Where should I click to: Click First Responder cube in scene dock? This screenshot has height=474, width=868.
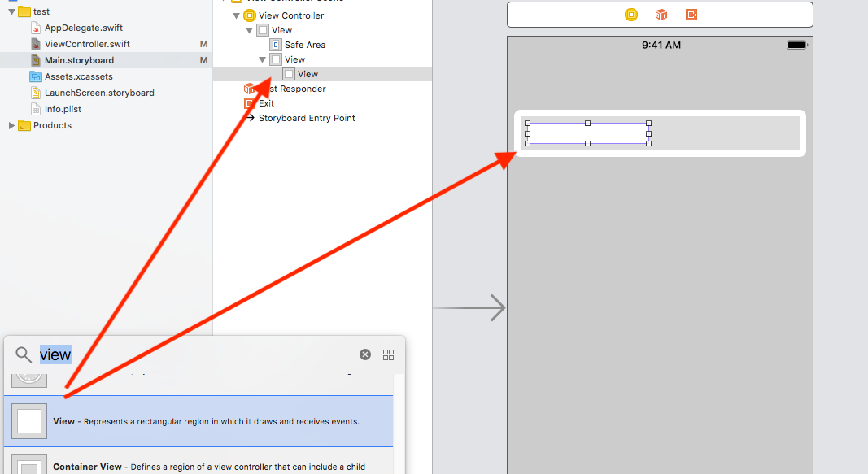661,15
